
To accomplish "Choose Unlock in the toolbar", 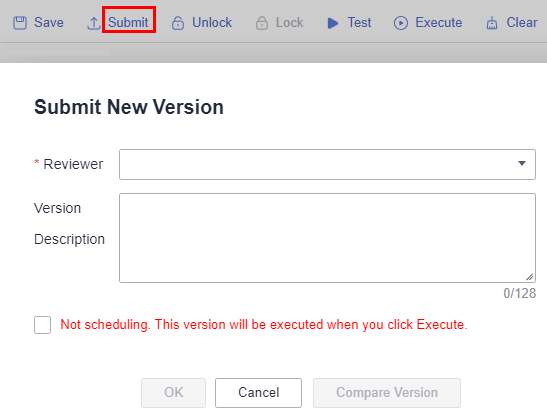I will click(x=212, y=23).
